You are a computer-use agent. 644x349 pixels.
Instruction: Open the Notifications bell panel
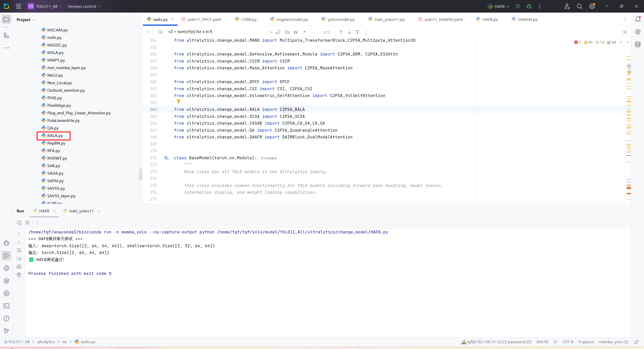[638, 19]
